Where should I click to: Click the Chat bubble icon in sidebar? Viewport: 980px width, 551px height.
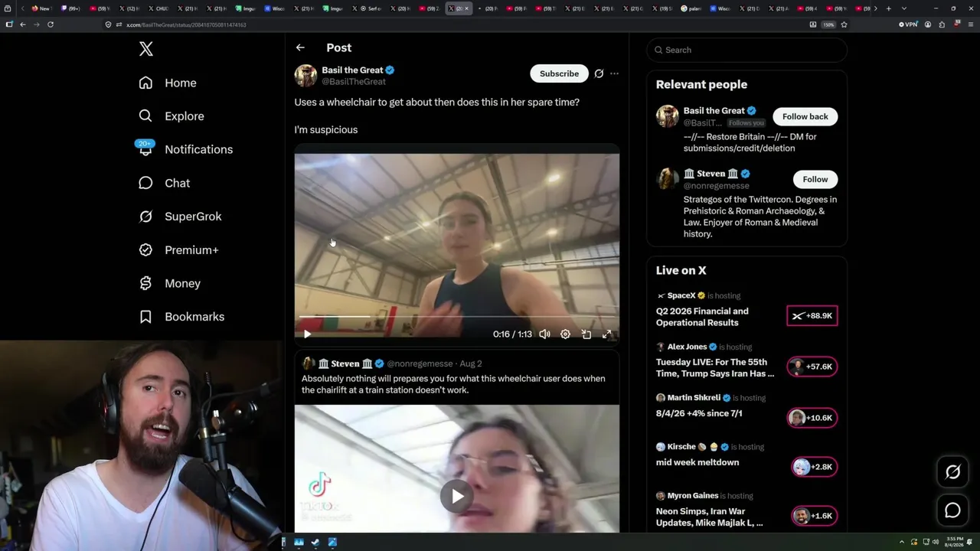click(145, 183)
